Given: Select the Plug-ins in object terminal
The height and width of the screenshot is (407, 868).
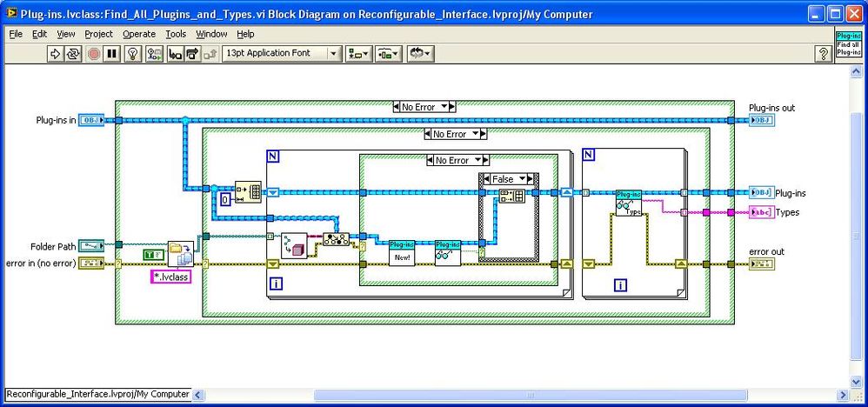Looking at the screenshot, I should (91, 120).
